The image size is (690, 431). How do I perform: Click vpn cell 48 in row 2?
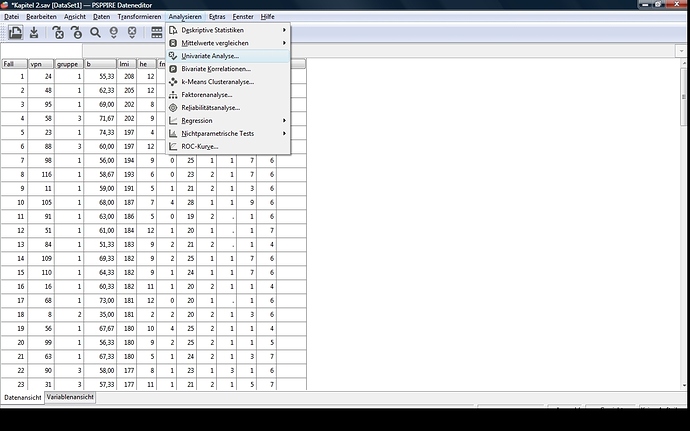point(41,91)
